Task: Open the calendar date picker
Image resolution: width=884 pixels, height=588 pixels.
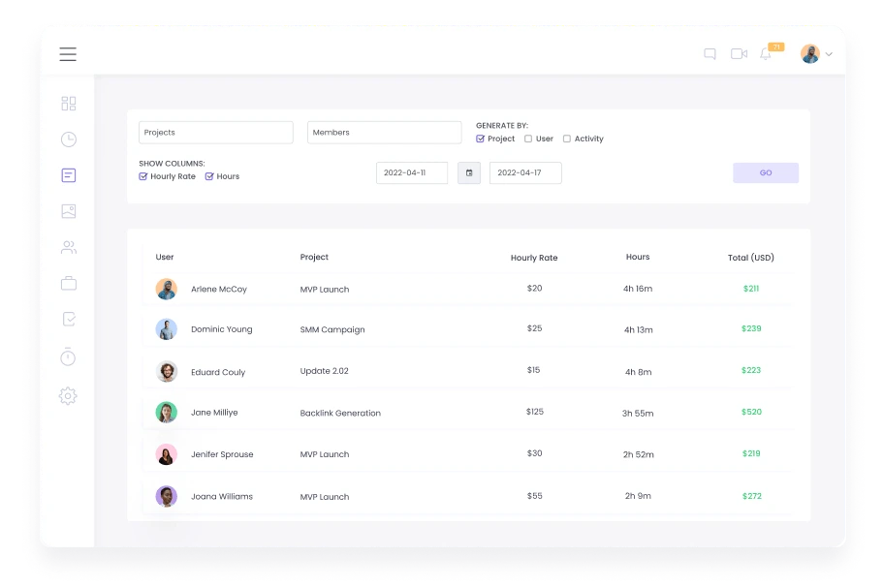Action: click(469, 172)
